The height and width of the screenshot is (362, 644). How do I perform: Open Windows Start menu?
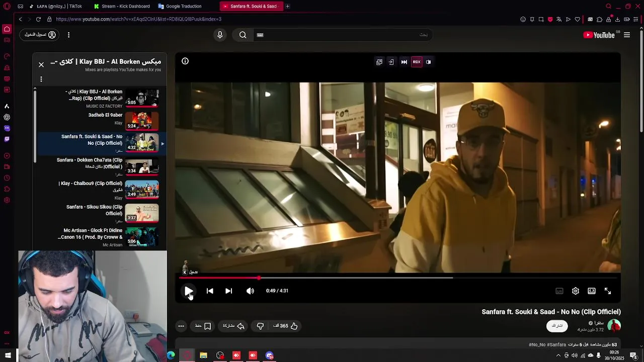[8, 355]
